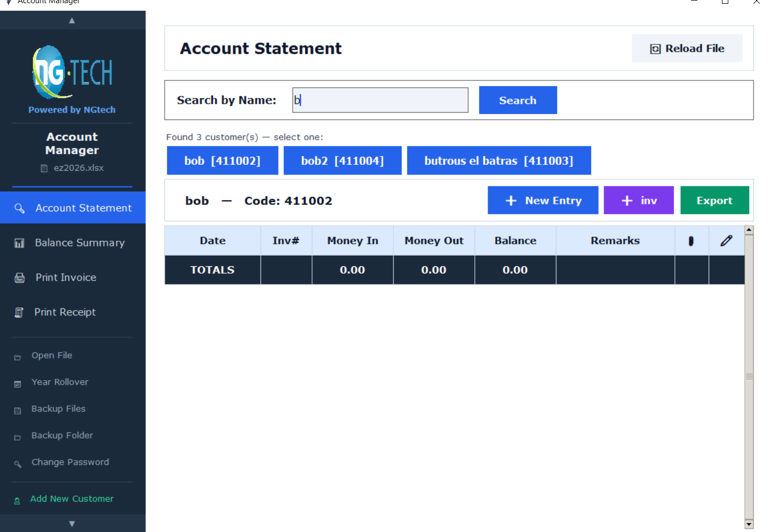Click the printer icon beside Print Invoice
Image resolution: width=771 pixels, height=532 pixels.
tap(20, 277)
